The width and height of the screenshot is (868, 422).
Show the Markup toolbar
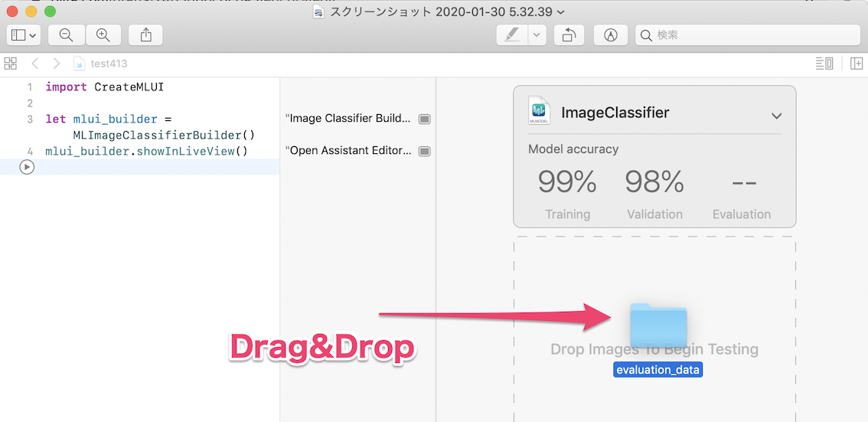[x=611, y=35]
